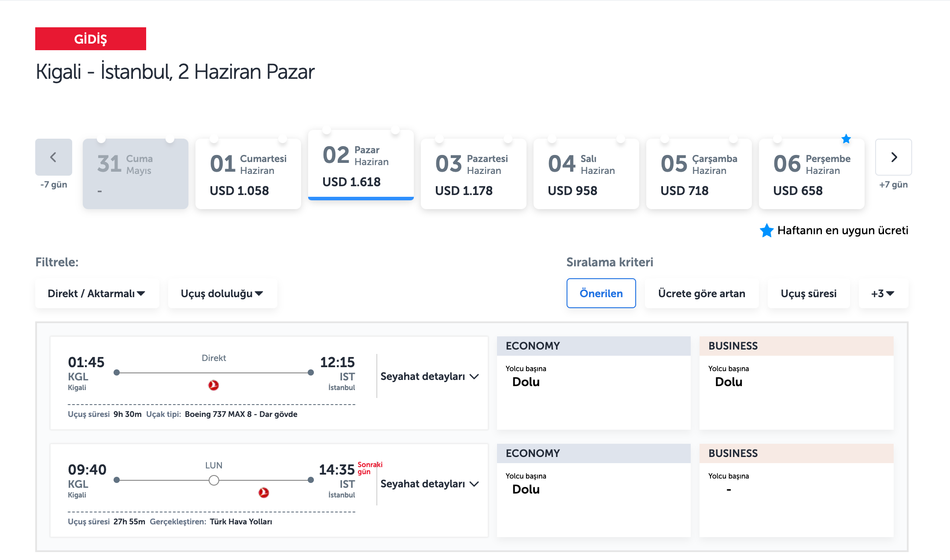Open Uçuş doluluğu filter dropdown
950x560 pixels.
point(223,293)
